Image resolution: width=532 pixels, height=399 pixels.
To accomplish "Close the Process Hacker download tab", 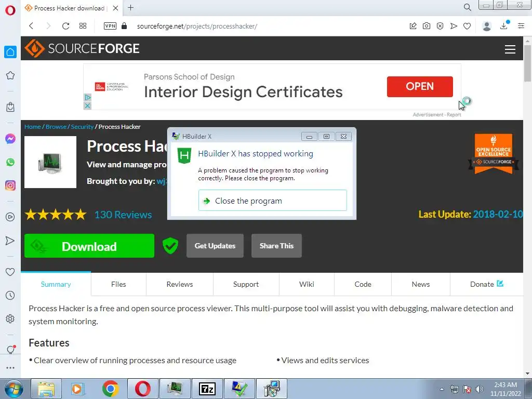I will tap(116, 8).
